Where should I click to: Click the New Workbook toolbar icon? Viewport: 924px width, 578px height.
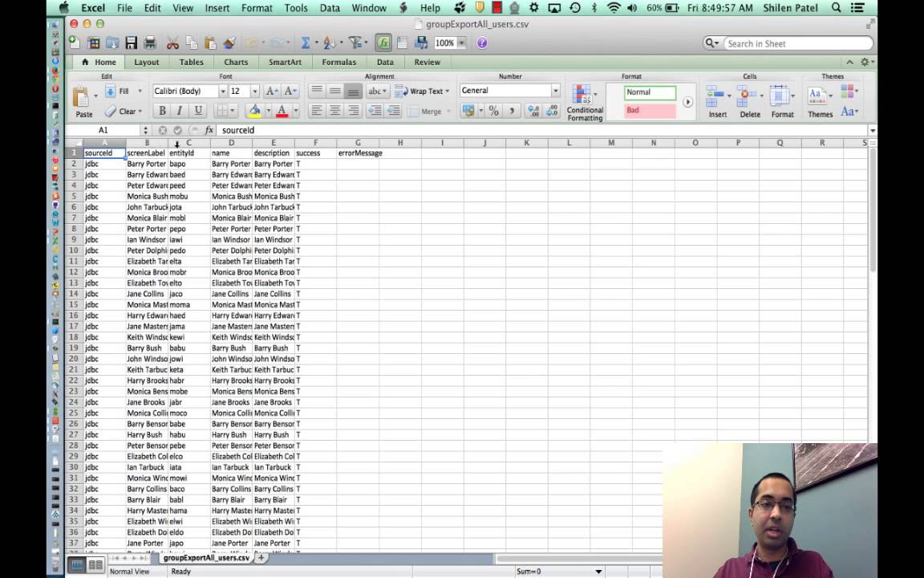pos(75,43)
